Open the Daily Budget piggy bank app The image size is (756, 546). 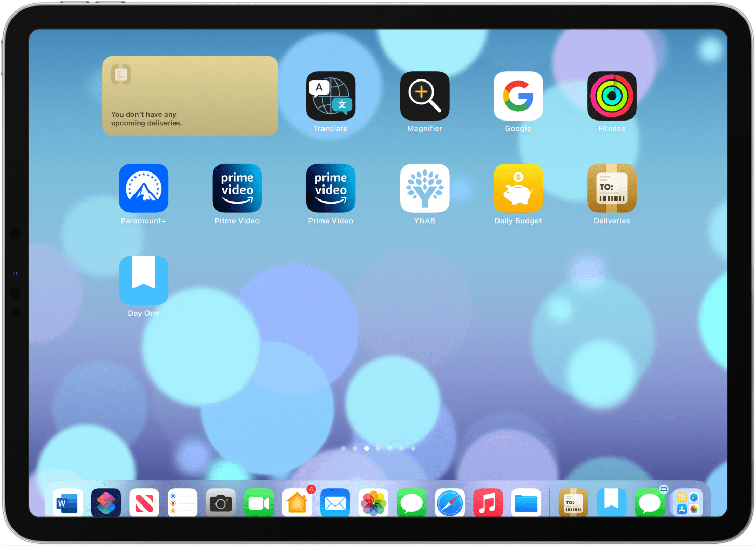point(518,188)
